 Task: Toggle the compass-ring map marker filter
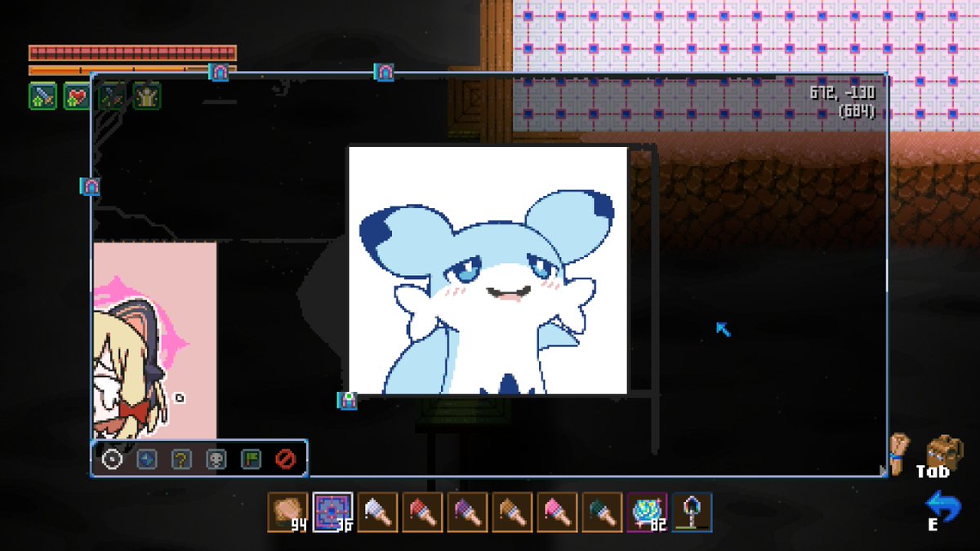[x=112, y=460]
